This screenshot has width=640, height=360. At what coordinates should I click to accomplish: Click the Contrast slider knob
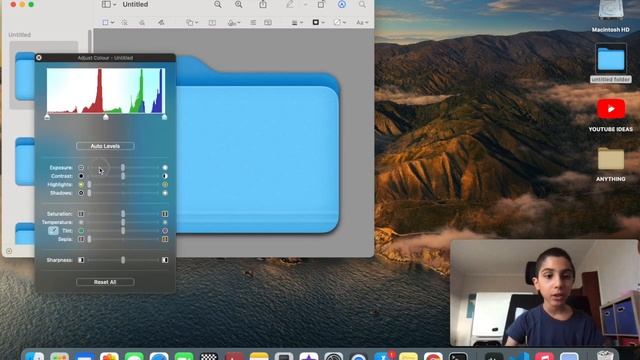coord(123,176)
